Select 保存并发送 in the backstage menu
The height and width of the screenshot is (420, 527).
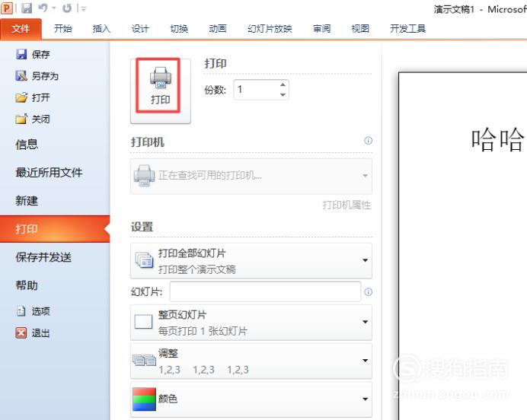[x=43, y=257]
